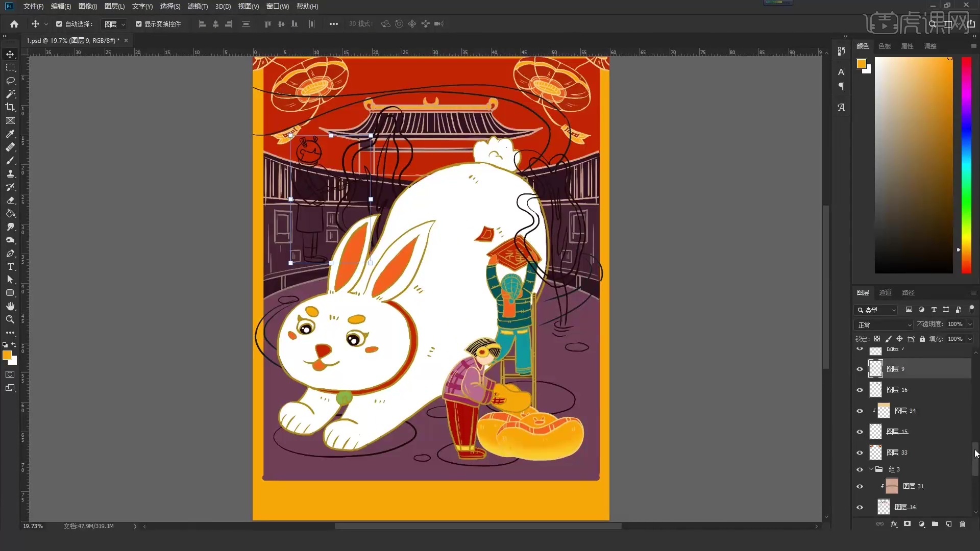Select the Paint Bucket tool
Screen dimensions: 980x551
click(10, 213)
